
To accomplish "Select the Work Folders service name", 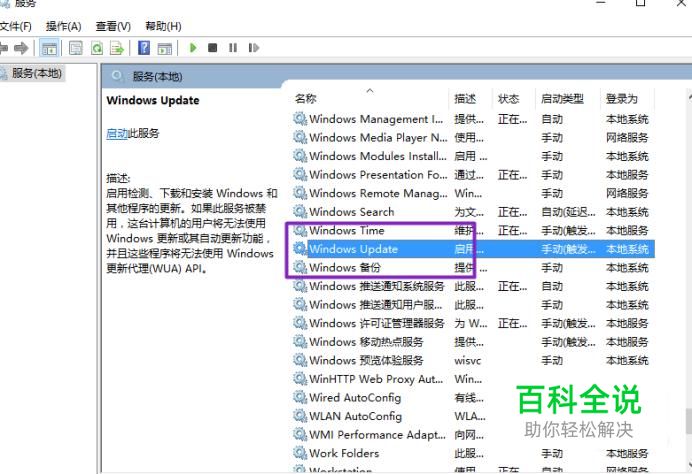I will 344,453.
